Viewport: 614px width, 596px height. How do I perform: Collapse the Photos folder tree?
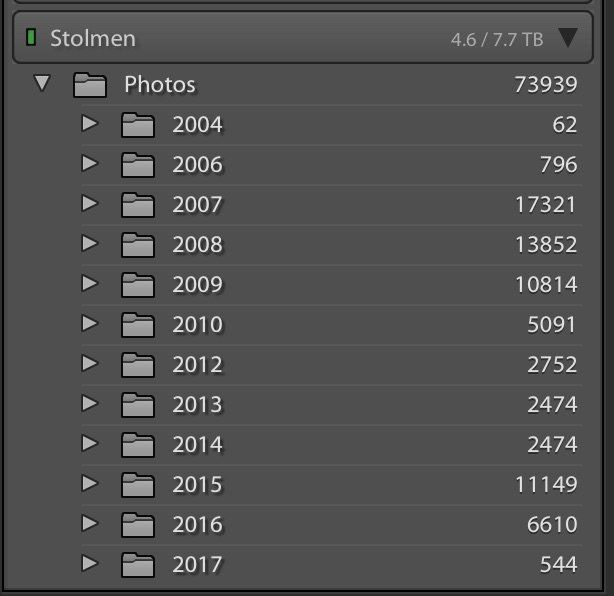pyautogui.click(x=42, y=84)
